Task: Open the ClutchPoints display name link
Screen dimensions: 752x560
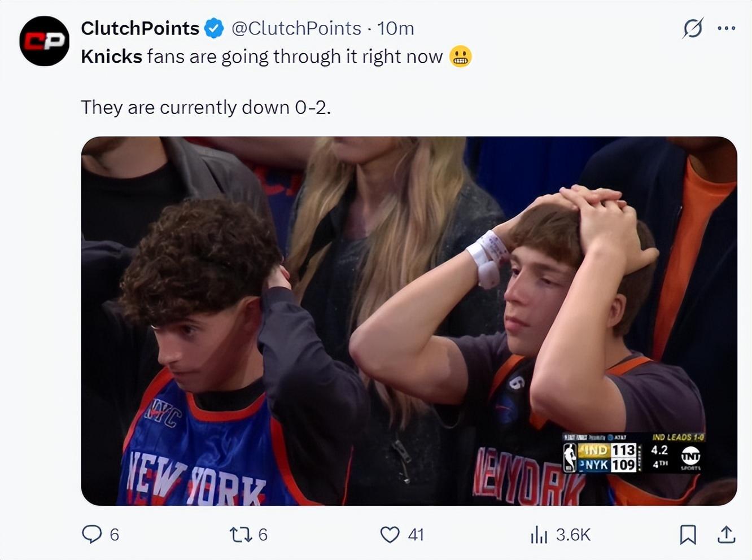Action: [139, 28]
